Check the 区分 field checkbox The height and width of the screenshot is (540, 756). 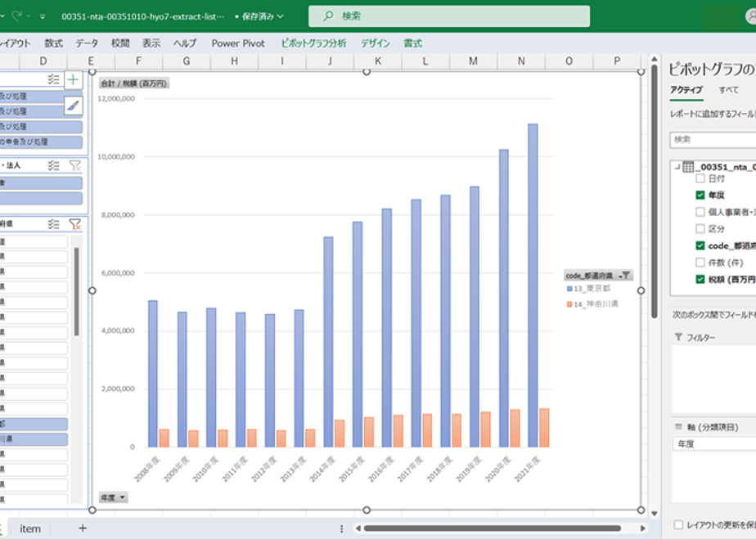point(700,228)
